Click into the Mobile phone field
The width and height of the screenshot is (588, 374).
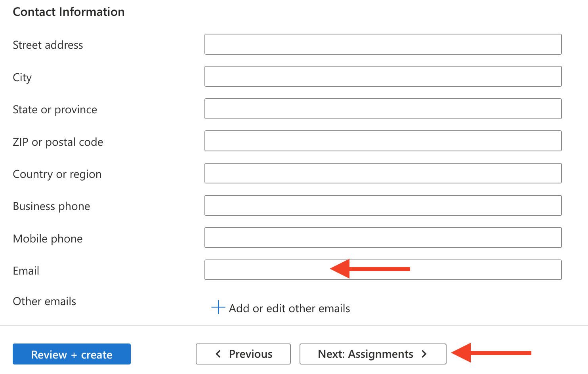[383, 238]
